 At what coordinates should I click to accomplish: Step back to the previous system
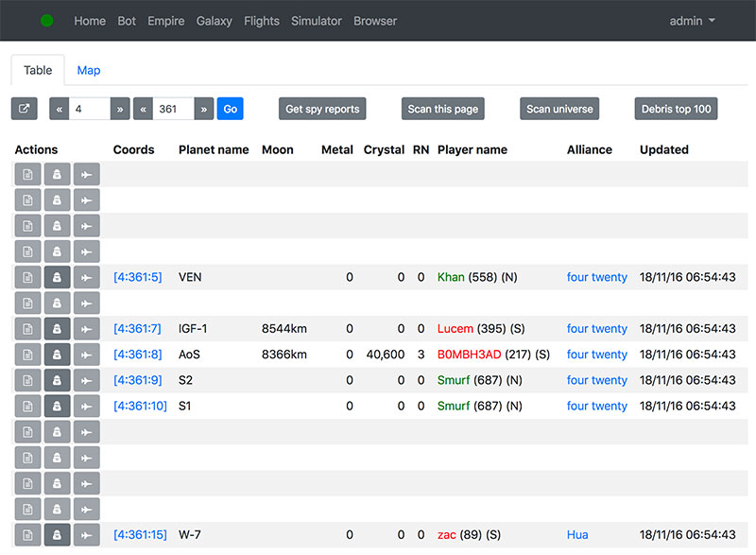(x=143, y=109)
